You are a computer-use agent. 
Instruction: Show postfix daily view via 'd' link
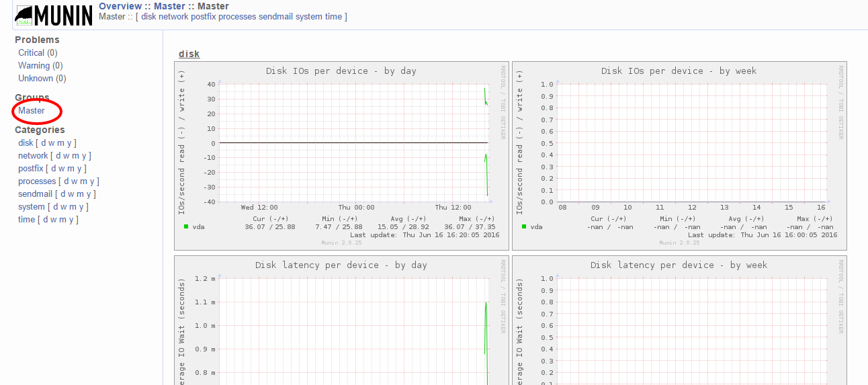coord(54,169)
